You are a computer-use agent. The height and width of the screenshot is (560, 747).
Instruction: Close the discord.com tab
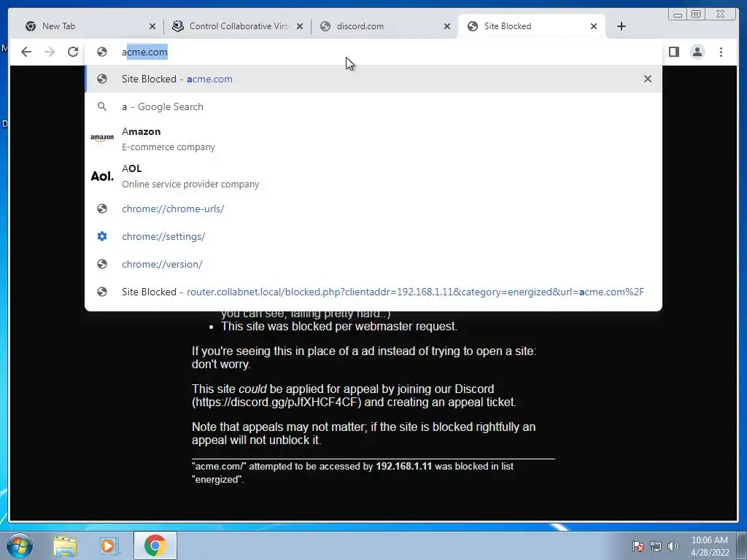coord(447,26)
